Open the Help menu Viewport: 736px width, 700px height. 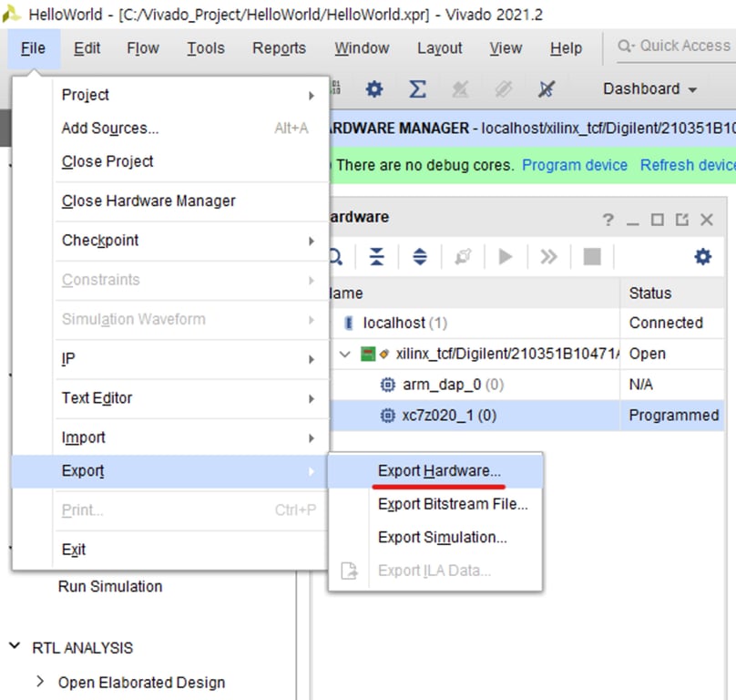pyautogui.click(x=566, y=48)
